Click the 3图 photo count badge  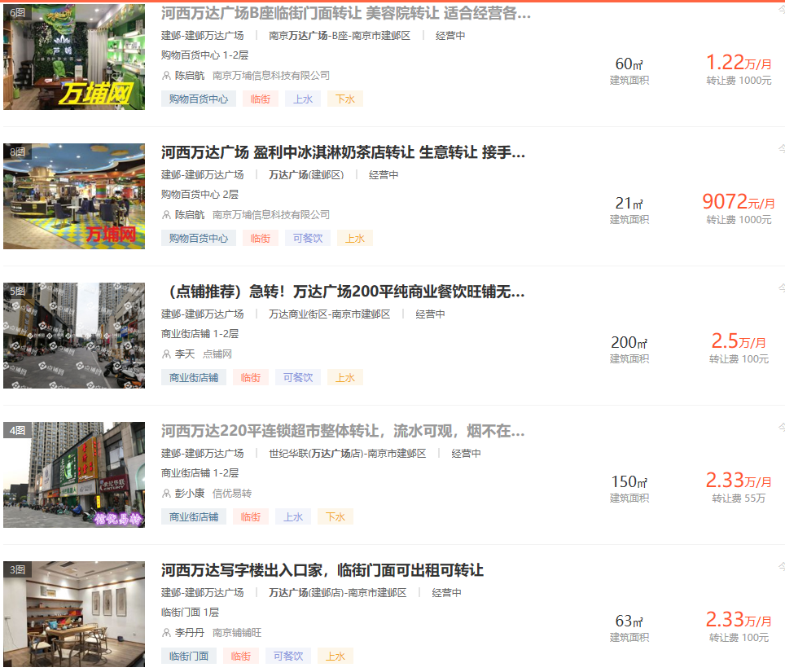point(17,570)
